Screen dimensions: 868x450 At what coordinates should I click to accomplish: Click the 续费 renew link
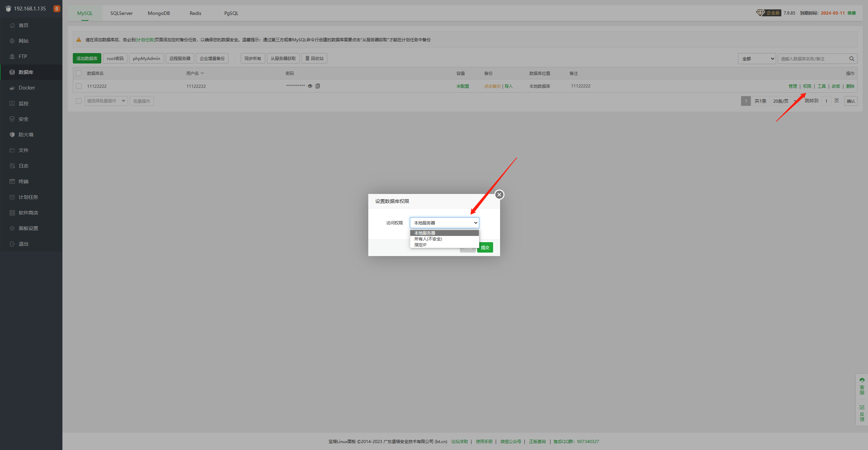[852, 13]
